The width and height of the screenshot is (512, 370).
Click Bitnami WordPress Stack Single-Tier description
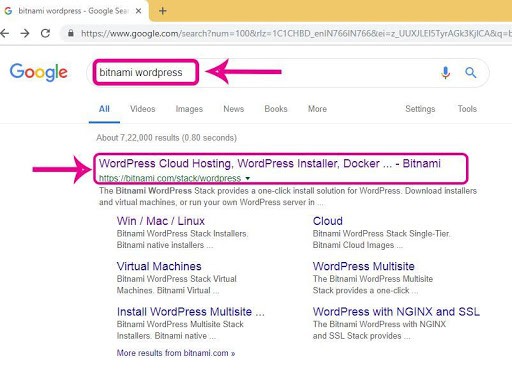coord(381,239)
